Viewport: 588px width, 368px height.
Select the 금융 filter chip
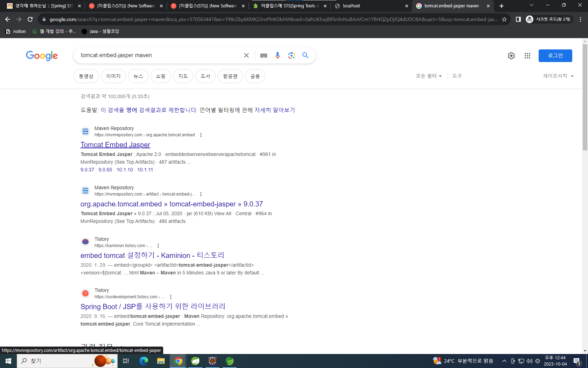click(x=255, y=76)
